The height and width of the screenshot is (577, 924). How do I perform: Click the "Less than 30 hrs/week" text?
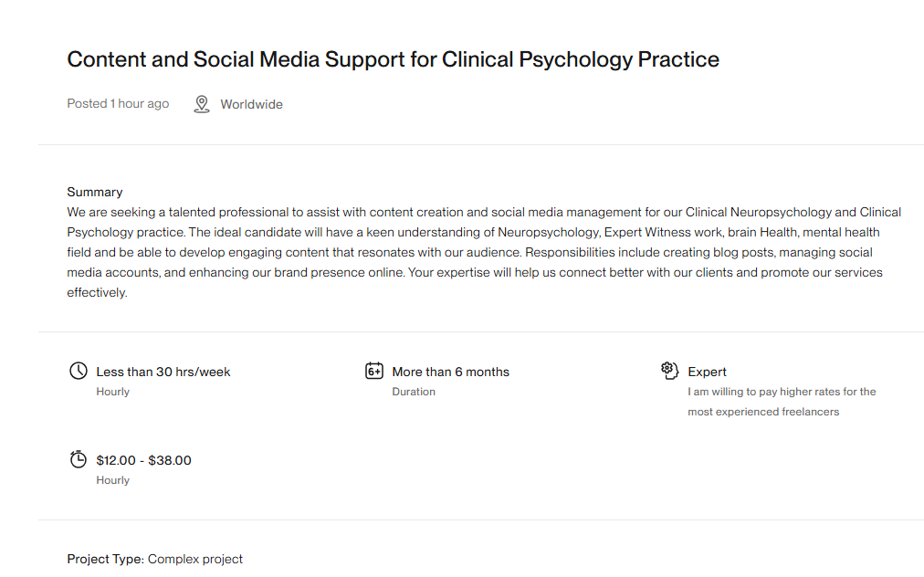163,372
